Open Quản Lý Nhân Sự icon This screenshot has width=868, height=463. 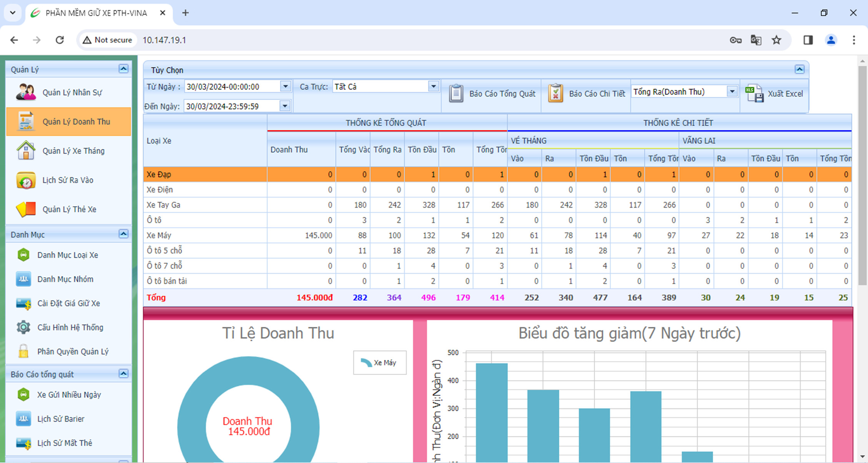[25, 92]
